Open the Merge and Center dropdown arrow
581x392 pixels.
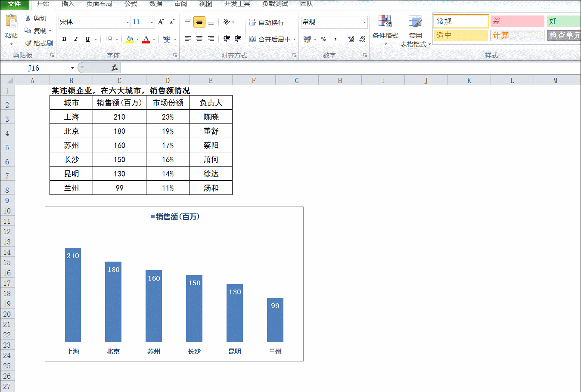pos(295,39)
